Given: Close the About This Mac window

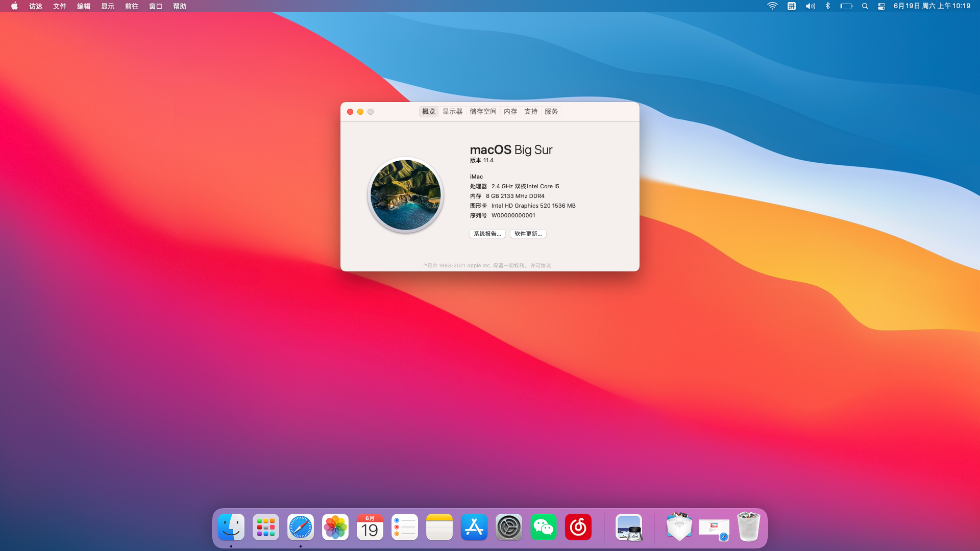Looking at the screenshot, I should (350, 112).
